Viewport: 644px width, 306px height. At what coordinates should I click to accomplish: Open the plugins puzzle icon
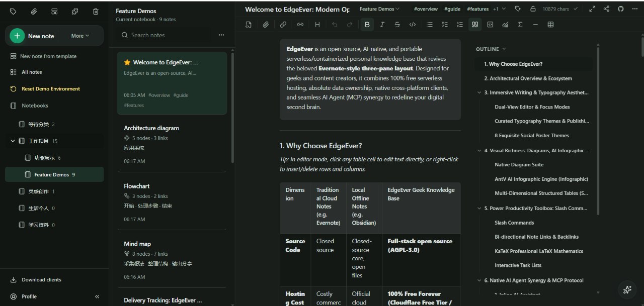point(75,11)
